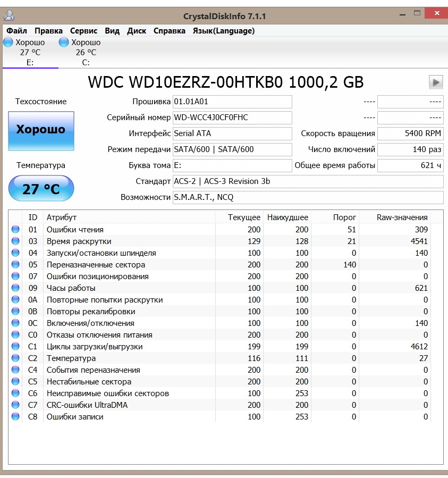
Task: Click the Наихудшее column header
Action: (287, 217)
